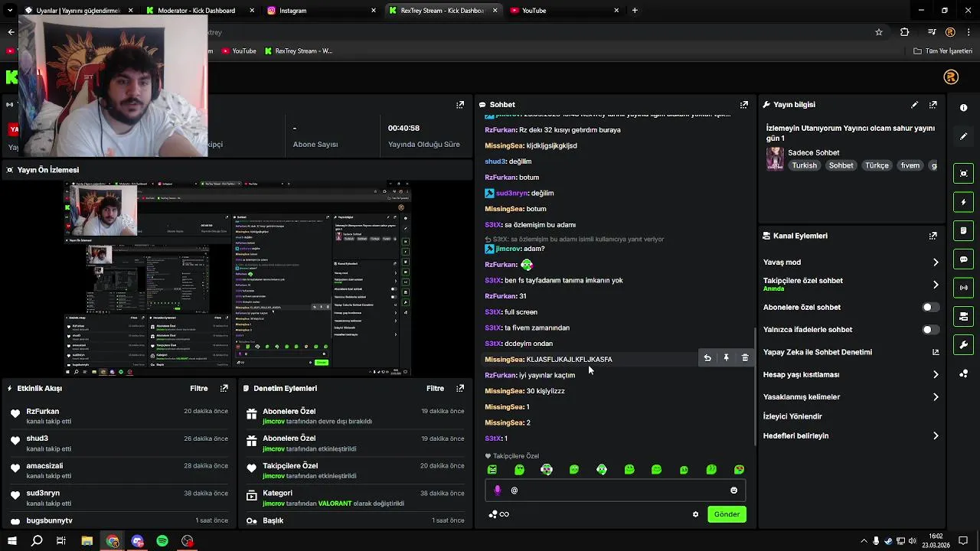The height and width of the screenshot is (551, 980).
Task: Select the first green emote in quick emote row
Action: [492, 470]
